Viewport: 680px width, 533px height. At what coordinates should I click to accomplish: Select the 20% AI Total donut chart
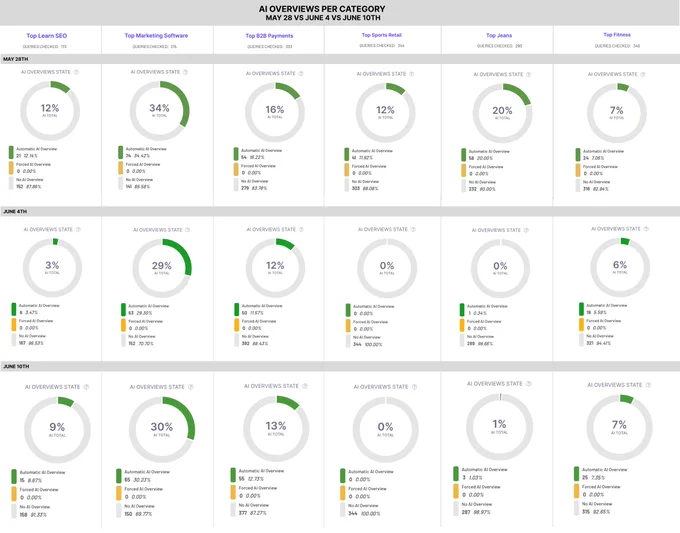click(x=502, y=113)
